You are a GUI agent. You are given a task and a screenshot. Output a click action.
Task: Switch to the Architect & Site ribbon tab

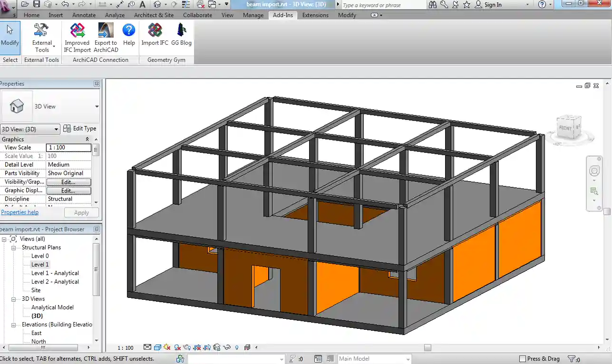tap(154, 15)
